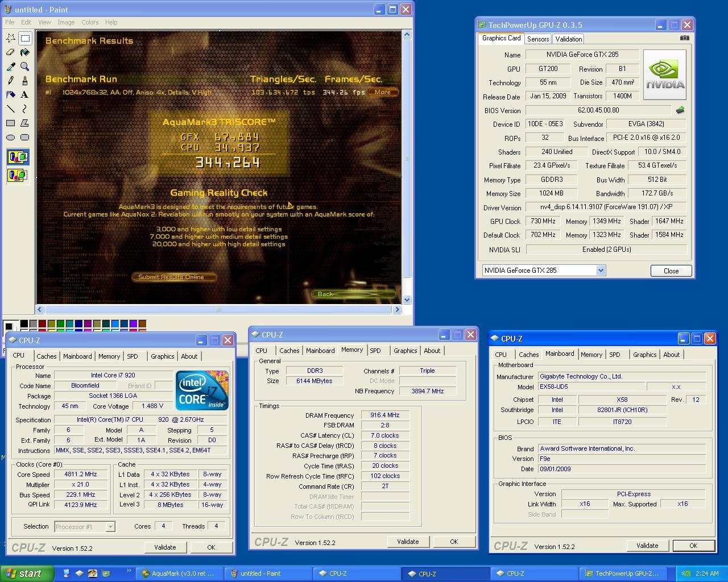728x582 pixels.
Task: Click Validate in CPU-Z processor window
Action: [165, 547]
